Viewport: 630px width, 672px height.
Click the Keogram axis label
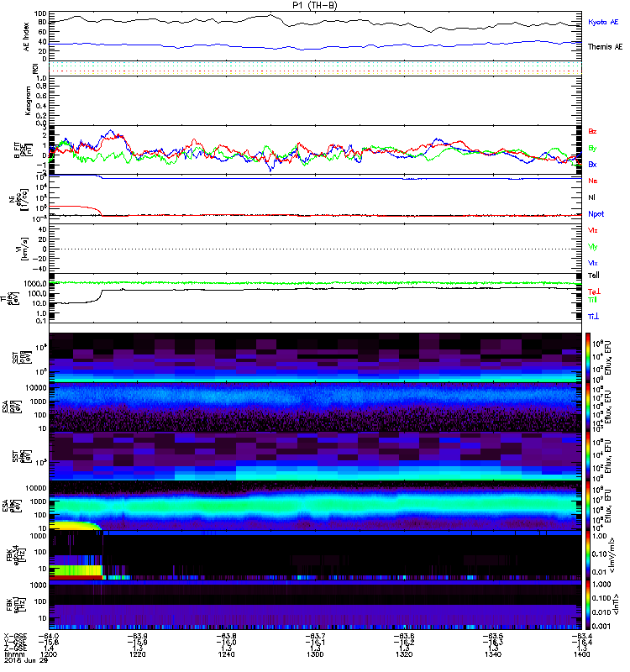pos(28,100)
